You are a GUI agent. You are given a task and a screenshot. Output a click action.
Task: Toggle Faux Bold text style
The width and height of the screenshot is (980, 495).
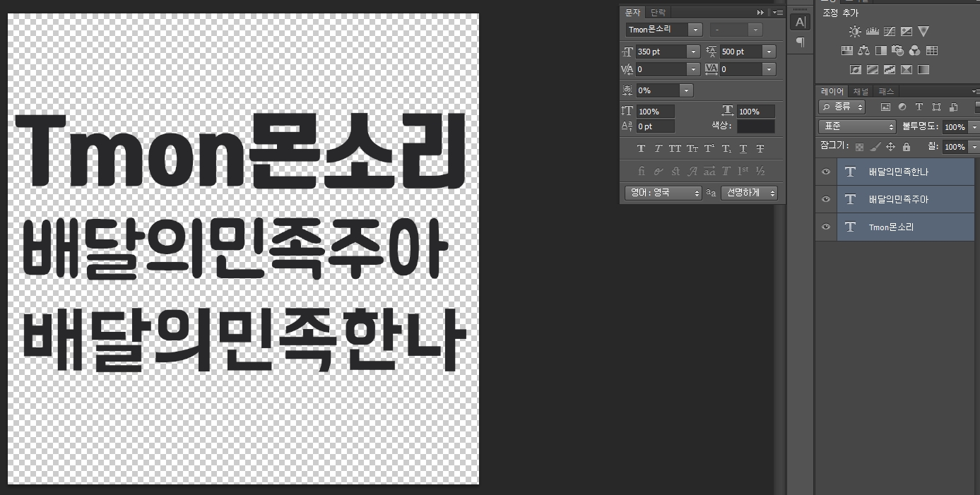click(x=641, y=148)
